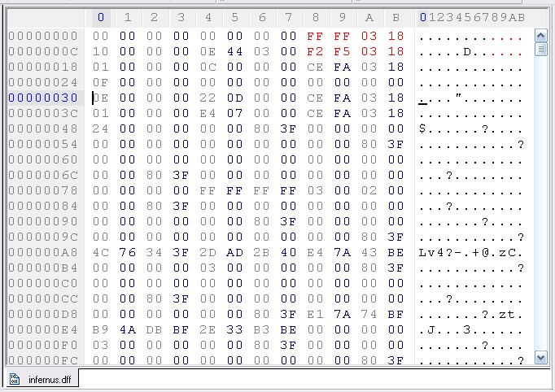Click byte B9 in row 000000E4
Screen dimensions: 555x392
[x=101, y=329]
